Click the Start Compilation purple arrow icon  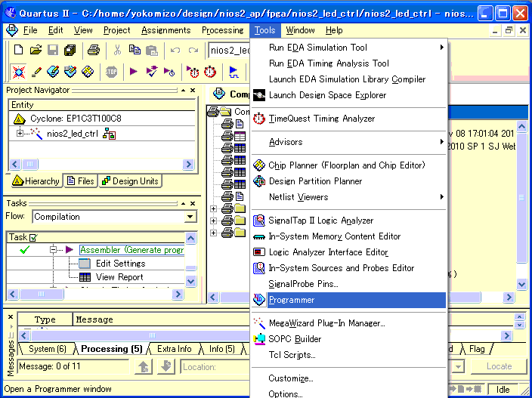(x=133, y=72)
